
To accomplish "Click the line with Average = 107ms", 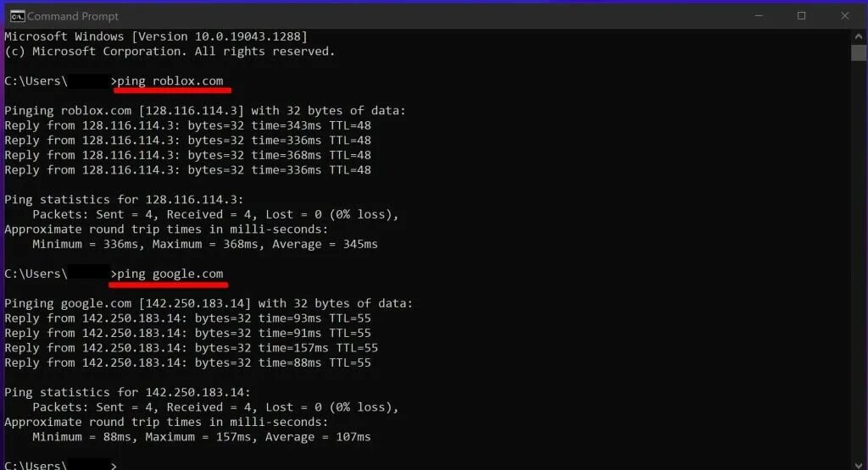I will 202,437.
